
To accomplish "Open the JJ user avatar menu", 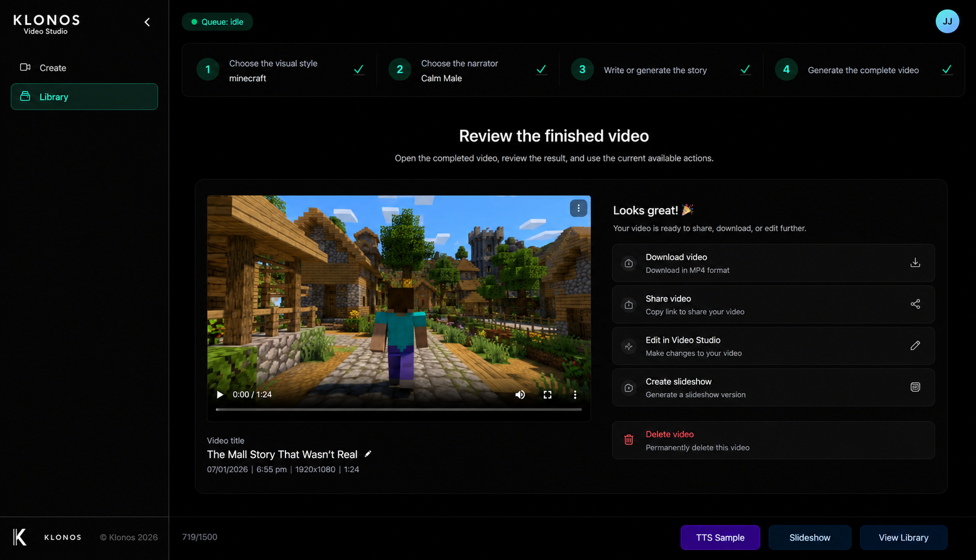I will [x=947, y=21].
